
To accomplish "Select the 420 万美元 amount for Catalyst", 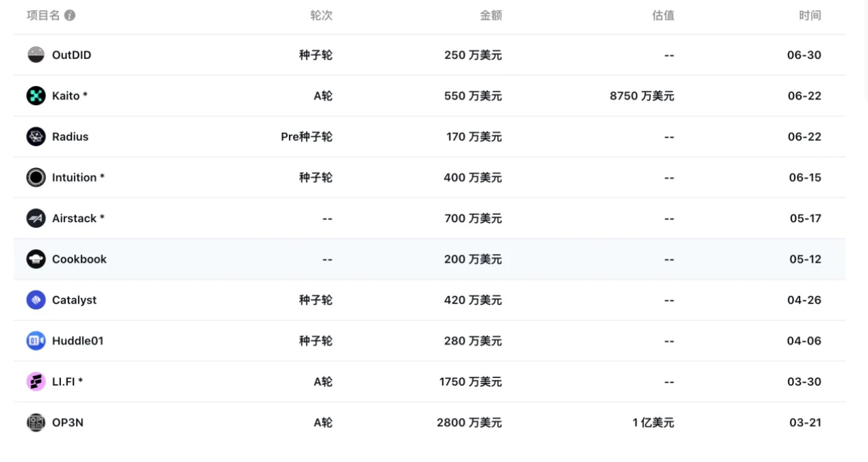I will pos(473,299).
